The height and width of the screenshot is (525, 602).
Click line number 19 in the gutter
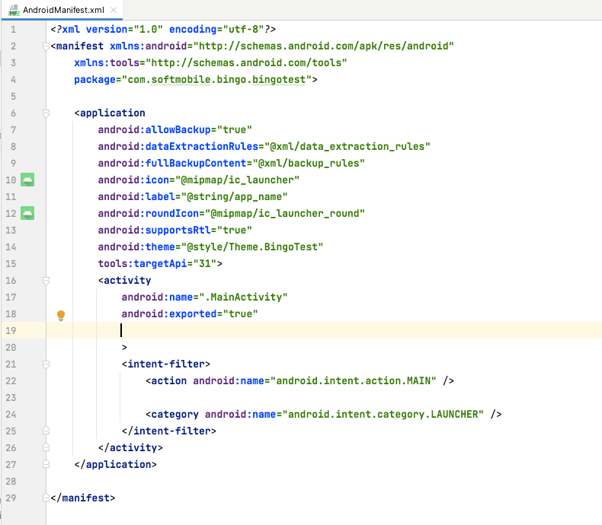coord(11,331)
